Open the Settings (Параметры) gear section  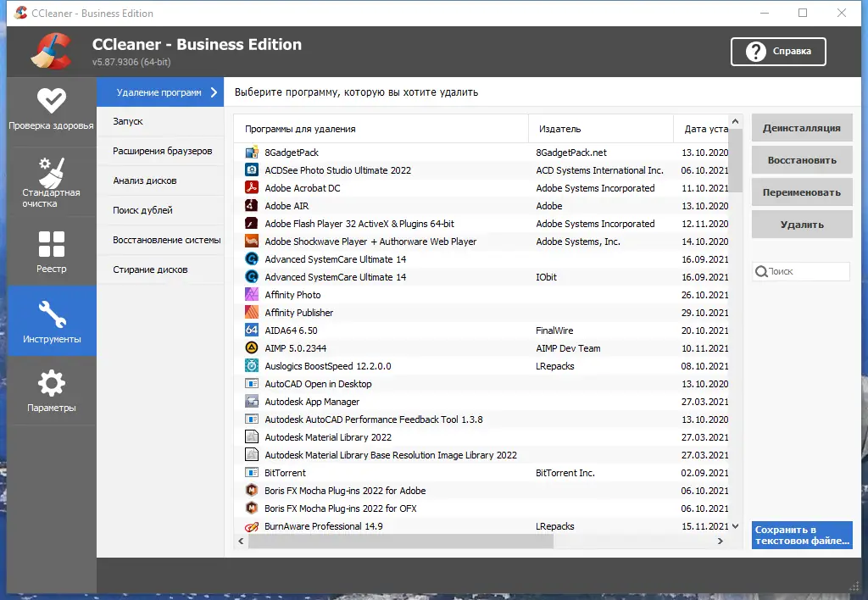(x=51, y=392)
